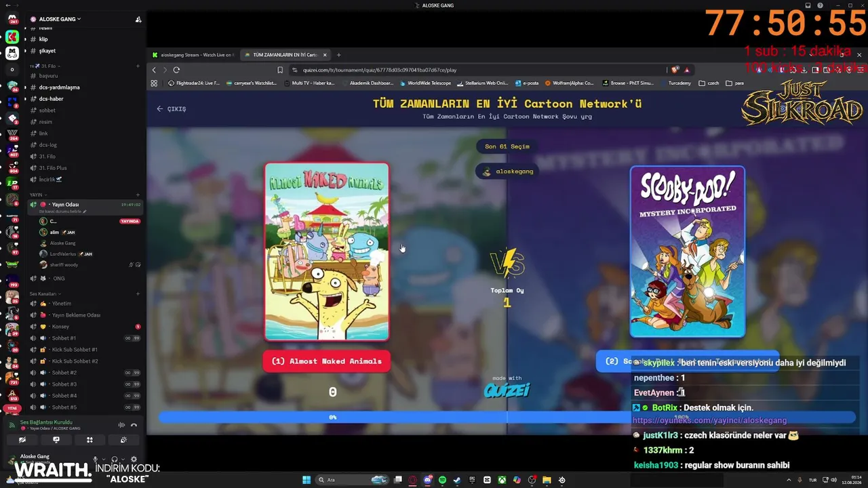Click the aloskegang player badge
Viewport: 868px width, 488px height.
click(x=507, y=171)
